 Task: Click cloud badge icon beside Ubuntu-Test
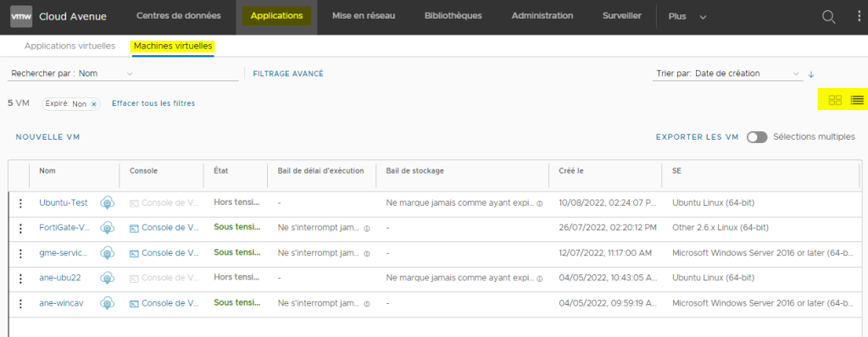[107, 203]
